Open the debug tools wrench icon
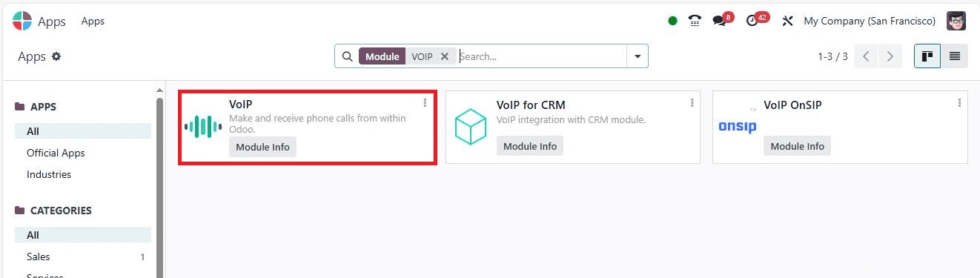 787,21
